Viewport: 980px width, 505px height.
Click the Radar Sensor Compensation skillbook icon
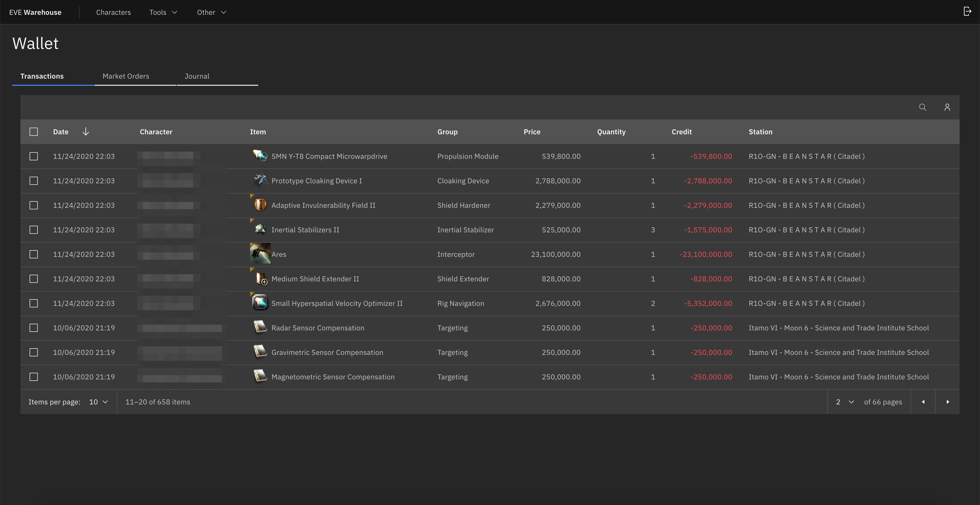[x=260, y=327]
